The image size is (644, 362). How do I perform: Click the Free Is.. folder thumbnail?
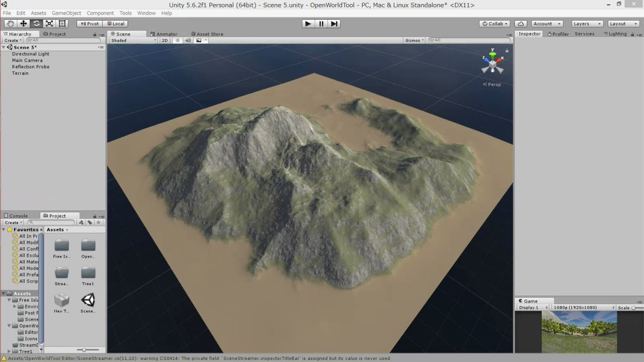click(x=62, y=246)
